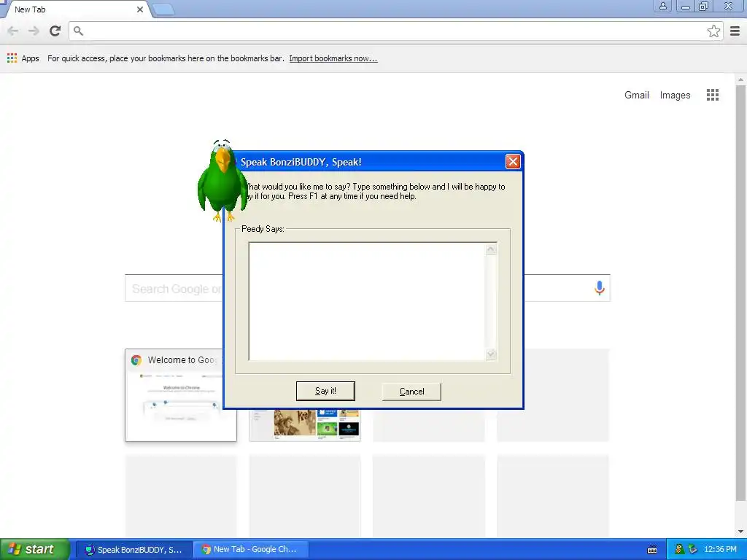
Task: Switch to New Tab - Google Chrome taskbar item
Action: point(251,550)
